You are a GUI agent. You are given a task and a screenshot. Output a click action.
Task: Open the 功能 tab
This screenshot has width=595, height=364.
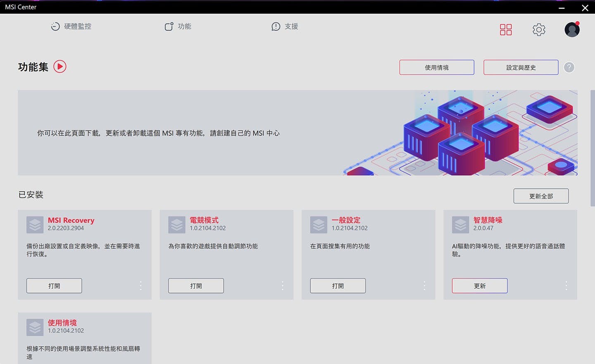tap(178, 26)
